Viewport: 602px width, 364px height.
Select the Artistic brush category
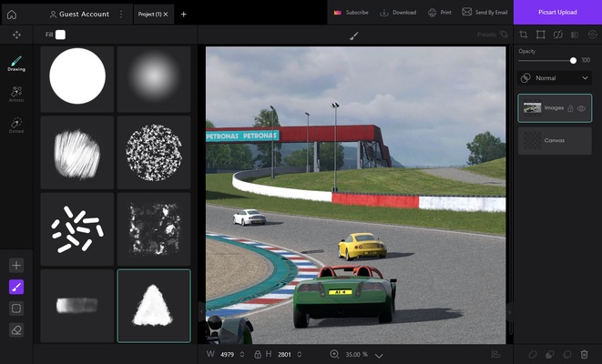(x=16, y=94)
